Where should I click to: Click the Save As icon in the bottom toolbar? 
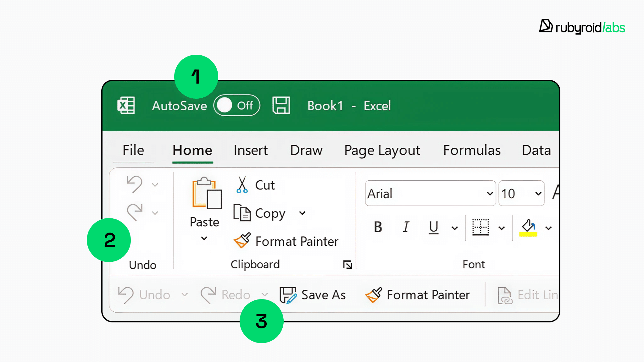tap(288, 295)
